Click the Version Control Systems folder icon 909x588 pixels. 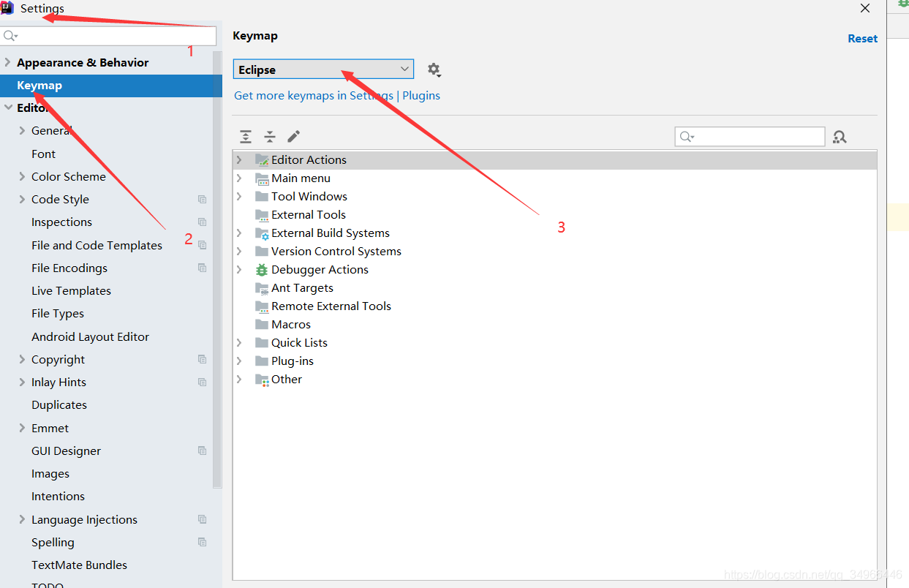262,252
